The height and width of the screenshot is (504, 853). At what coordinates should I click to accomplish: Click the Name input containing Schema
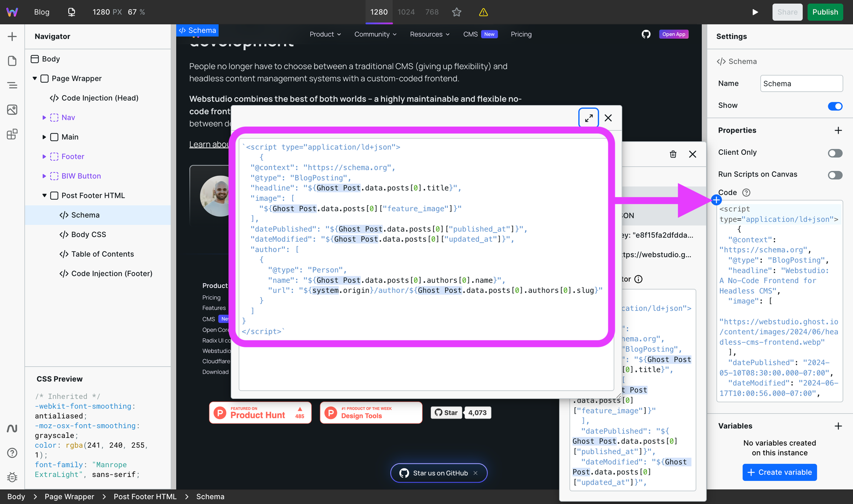click(x=801, y=83)
